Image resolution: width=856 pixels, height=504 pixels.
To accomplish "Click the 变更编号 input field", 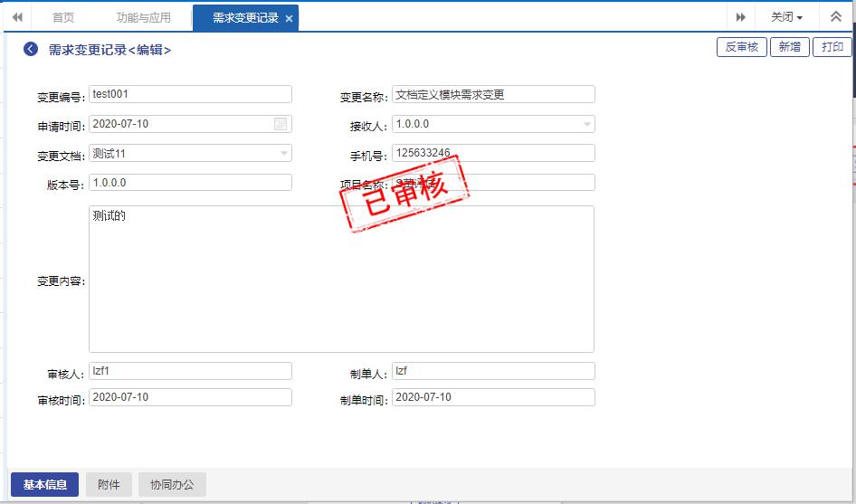I will point(190,94).
